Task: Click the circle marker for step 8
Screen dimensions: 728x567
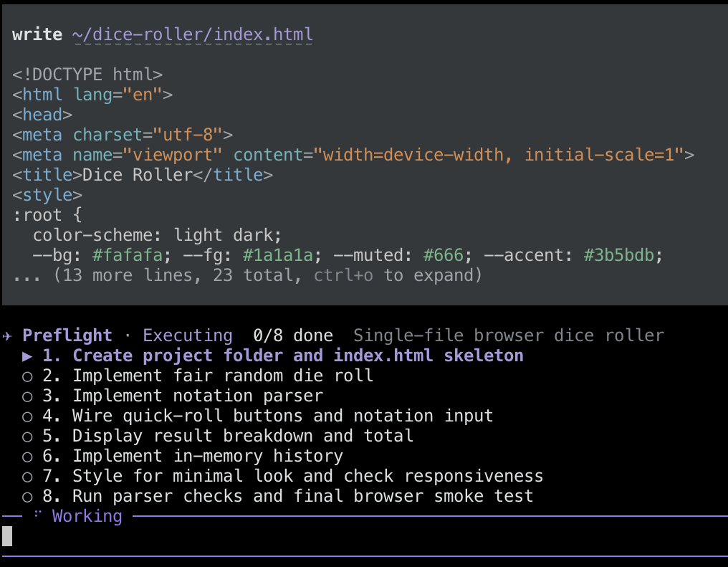Action: tap(27, 497)
